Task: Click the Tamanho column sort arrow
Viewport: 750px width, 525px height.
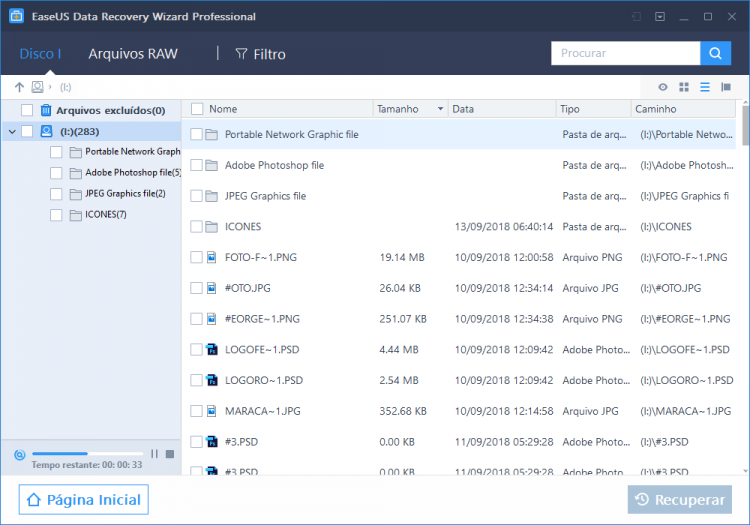Action: click(x=440, y=109)
